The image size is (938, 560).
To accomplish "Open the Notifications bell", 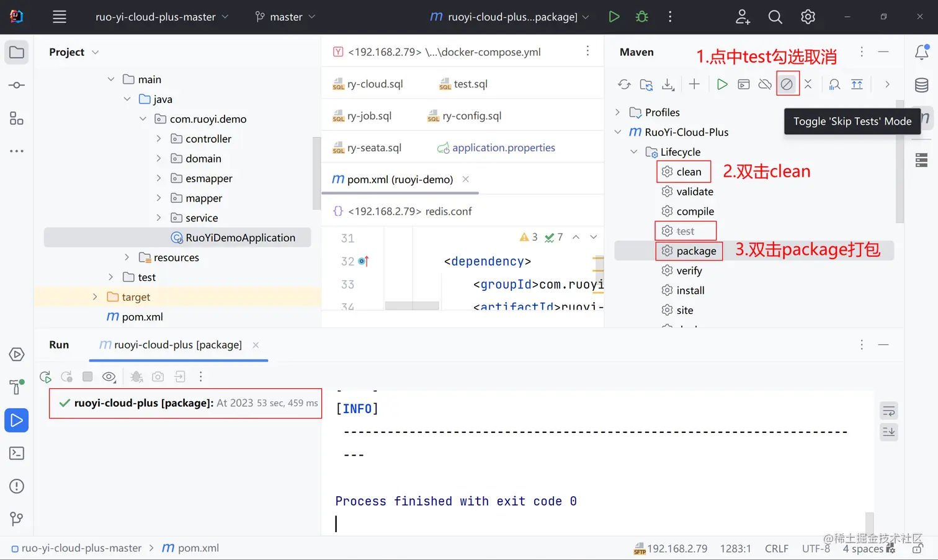I will 922,52.
